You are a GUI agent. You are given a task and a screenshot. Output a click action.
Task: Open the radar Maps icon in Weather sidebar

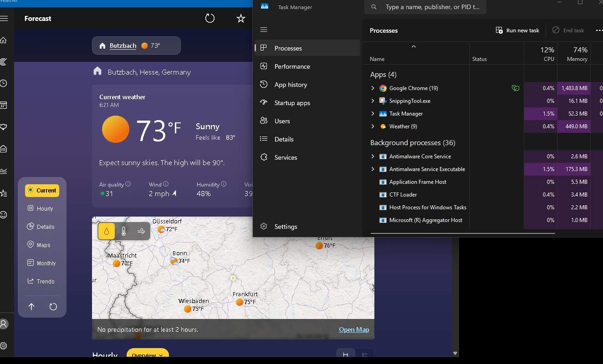click(3, 61)
